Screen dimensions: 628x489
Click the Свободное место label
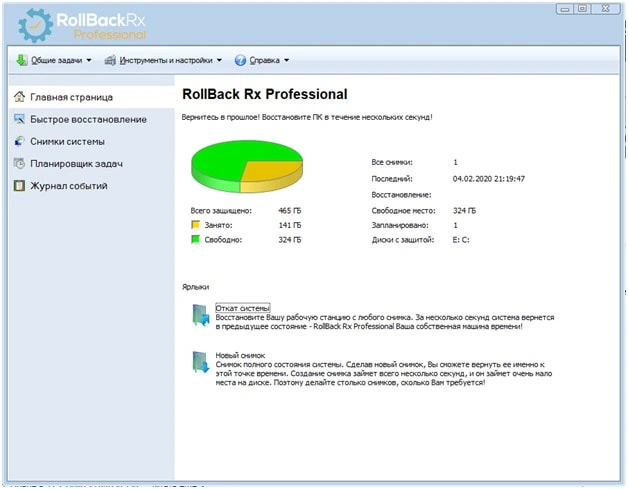(403, 211)
